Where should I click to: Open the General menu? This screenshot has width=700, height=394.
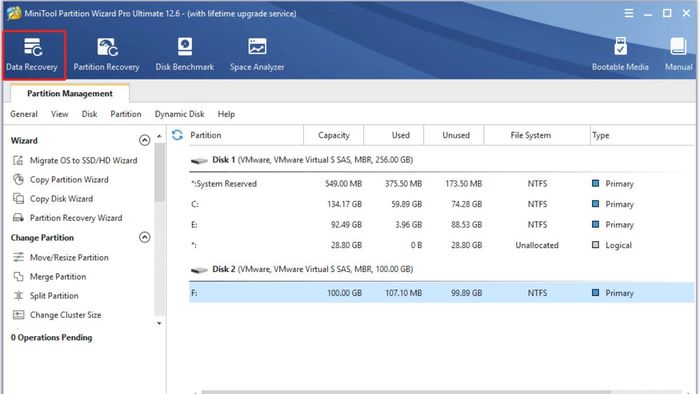tap(24, 114)
